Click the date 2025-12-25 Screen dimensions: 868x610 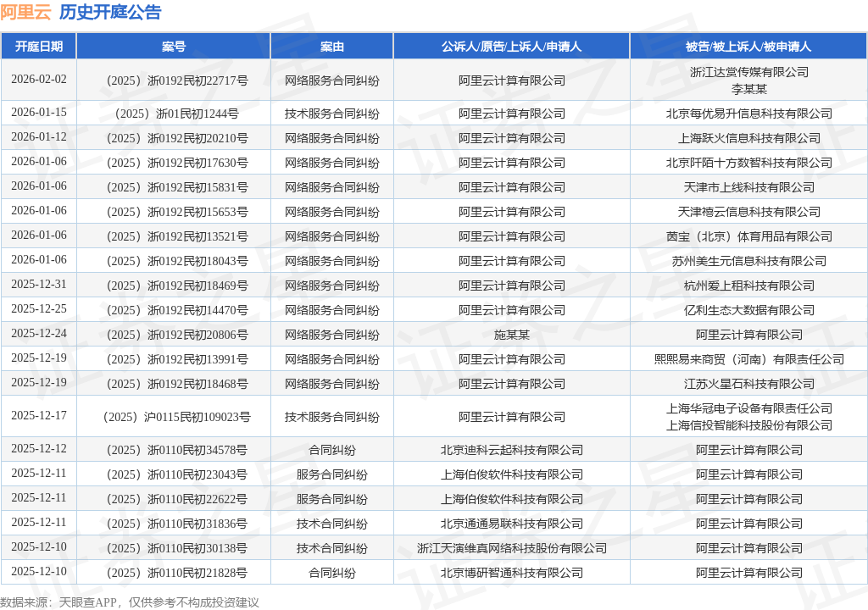39,309
